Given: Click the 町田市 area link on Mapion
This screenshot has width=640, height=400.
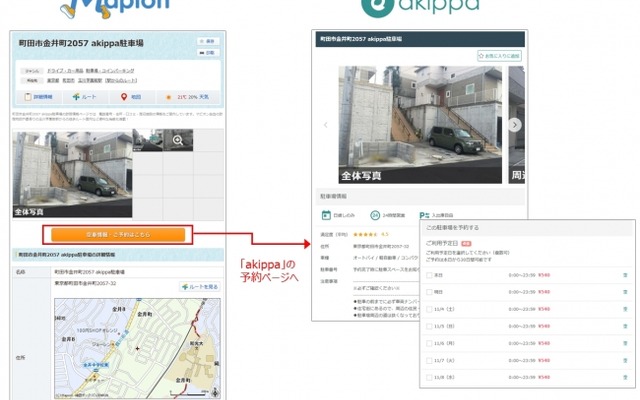Looking at the screenshot, I should [68, 80].
